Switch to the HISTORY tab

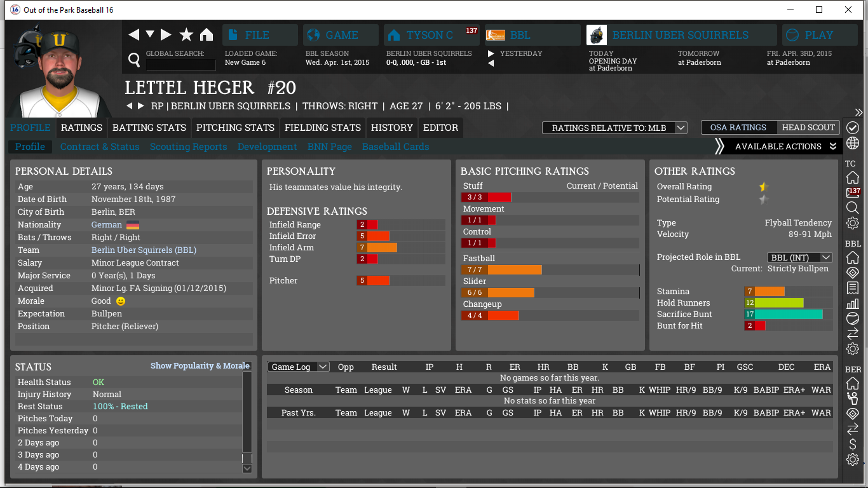(x=392, y=128)
